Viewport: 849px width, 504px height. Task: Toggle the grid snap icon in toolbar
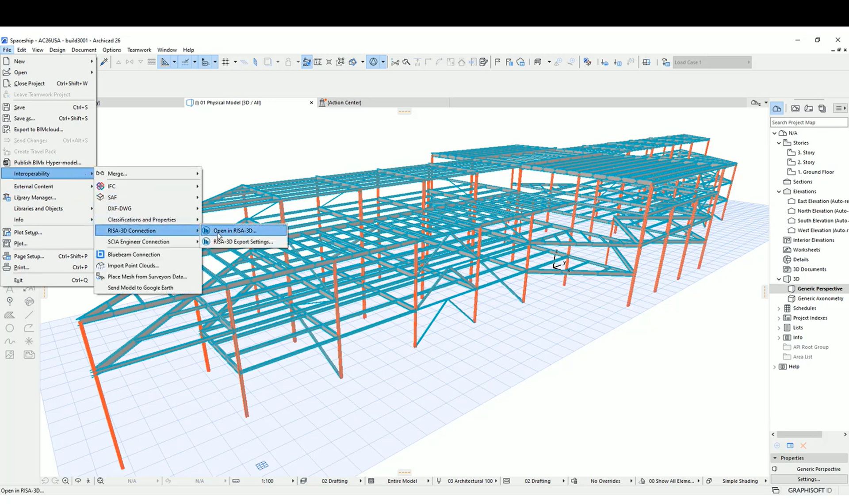point(226,62)
